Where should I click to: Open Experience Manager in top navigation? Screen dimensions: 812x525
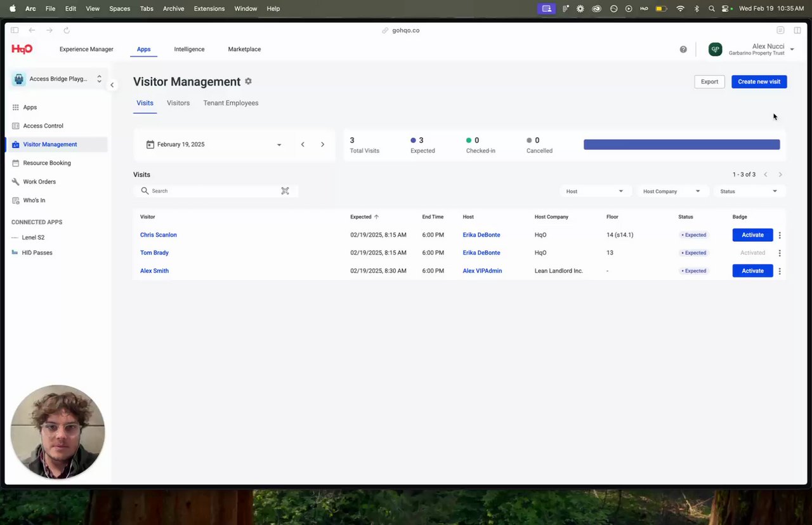point(86,50)
